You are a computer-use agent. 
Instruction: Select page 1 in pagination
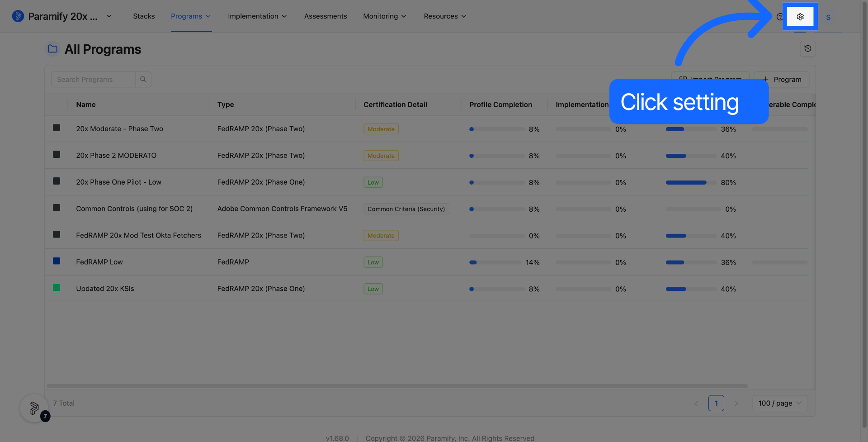point(716,403)
